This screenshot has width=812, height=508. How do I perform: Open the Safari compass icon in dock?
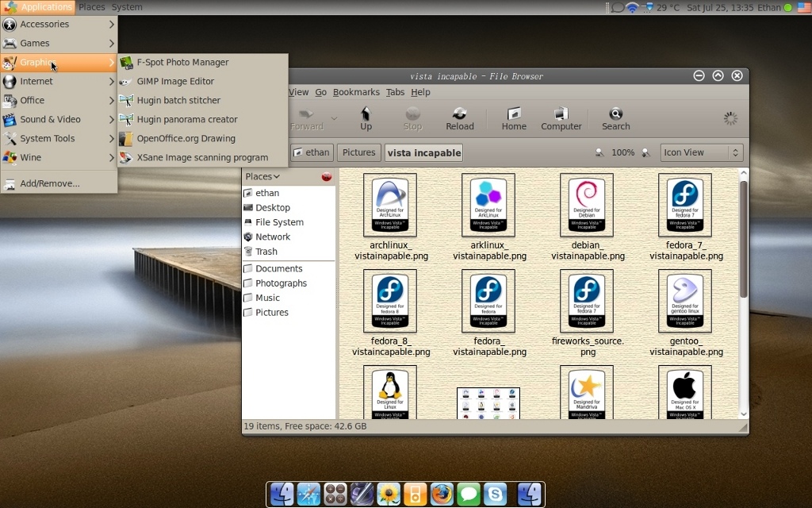pyautogui.click(x=308, y=494)
